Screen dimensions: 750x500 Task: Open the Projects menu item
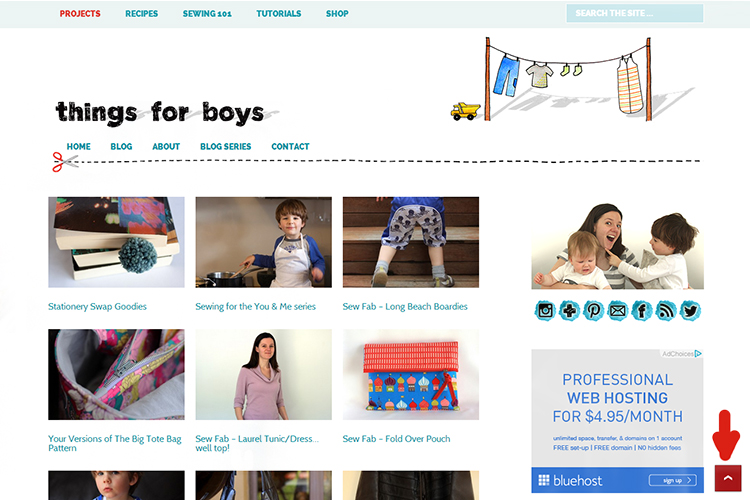tap(80, 14)
